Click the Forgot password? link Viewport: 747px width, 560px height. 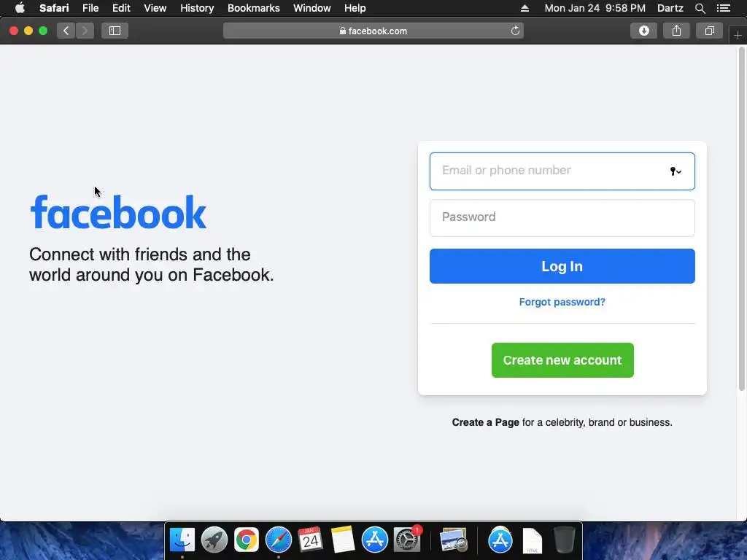(562, 302)
